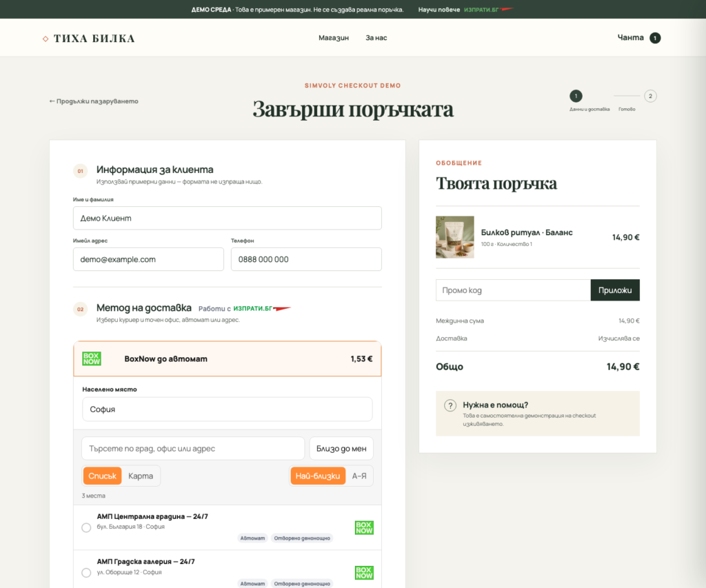Click step 2 circle Готово

click(x=650, y=96)
